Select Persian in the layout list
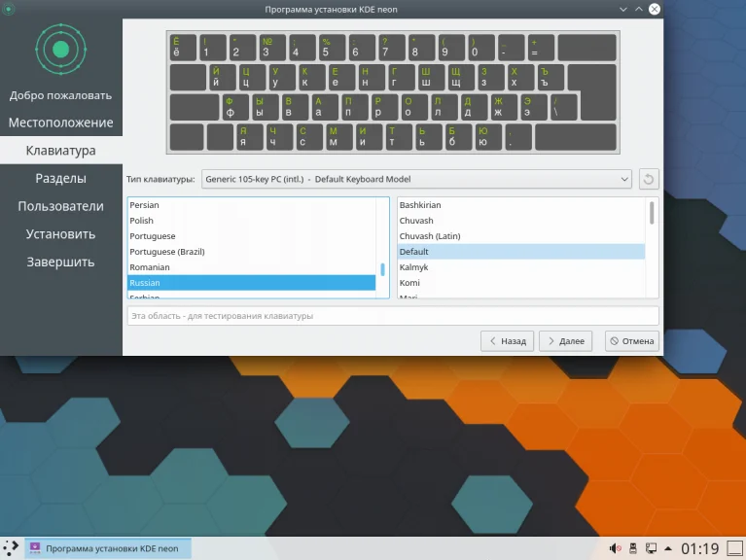This screenshot has height=560, width=746. coord(251,205)
